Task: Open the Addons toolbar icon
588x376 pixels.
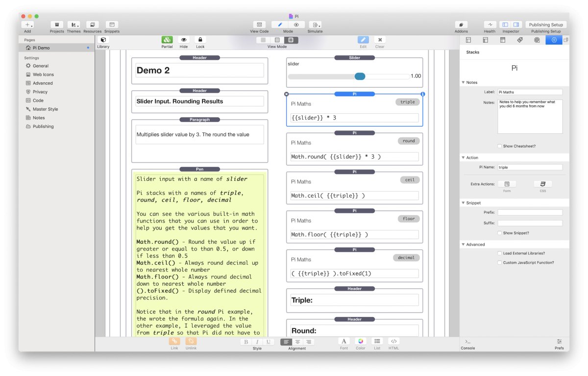Action: tap(461, 25)
